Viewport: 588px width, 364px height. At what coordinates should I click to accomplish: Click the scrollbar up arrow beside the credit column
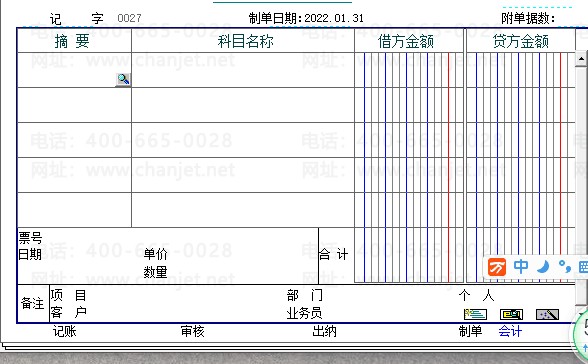[581, 59]
